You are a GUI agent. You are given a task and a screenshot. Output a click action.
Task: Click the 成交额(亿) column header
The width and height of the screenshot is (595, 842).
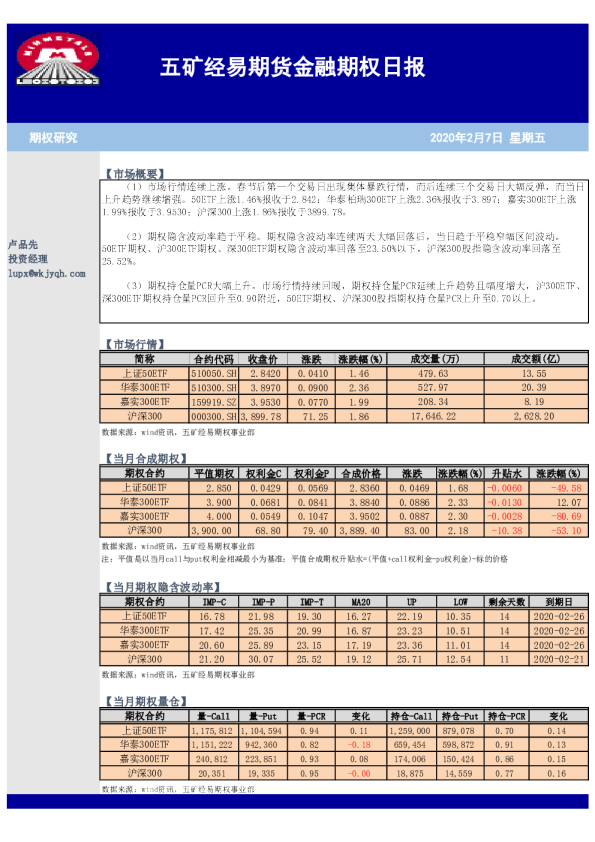pos(535,359)
